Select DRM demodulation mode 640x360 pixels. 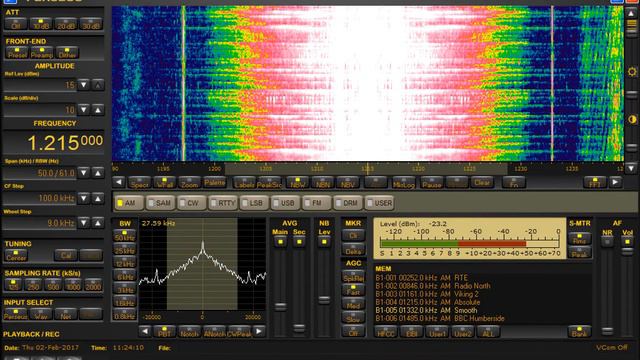click(x=348, y=203)
